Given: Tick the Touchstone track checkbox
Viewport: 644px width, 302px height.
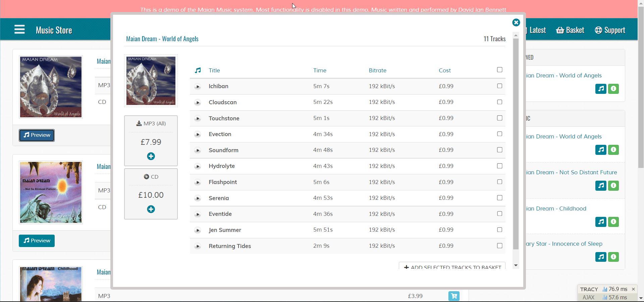Looking at the screenshot, I should point(499,118).
